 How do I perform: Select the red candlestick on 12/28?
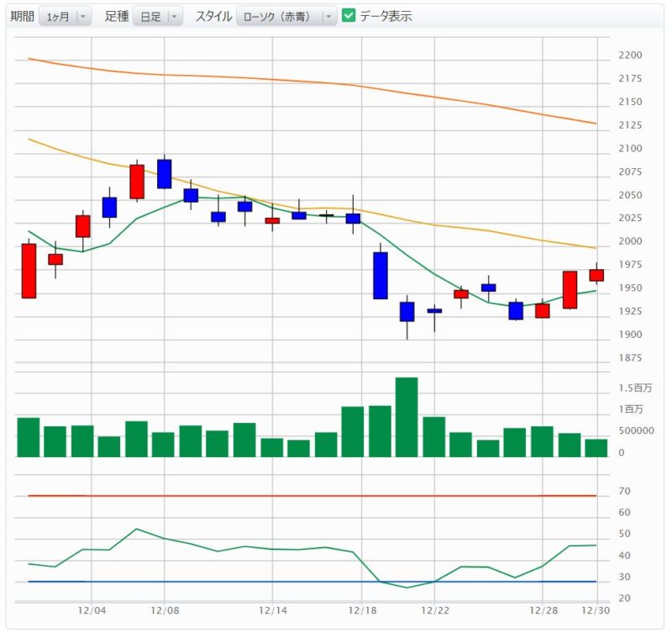[x=543, y=310]
